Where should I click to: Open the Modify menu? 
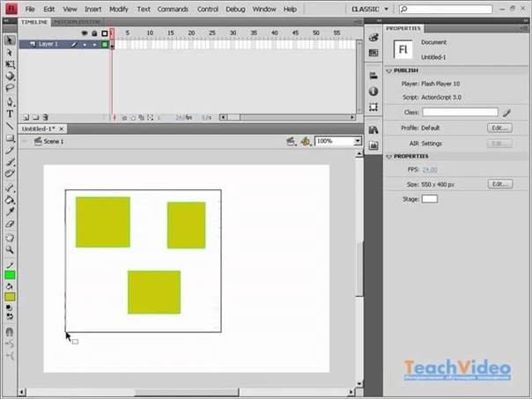[119, 8]
